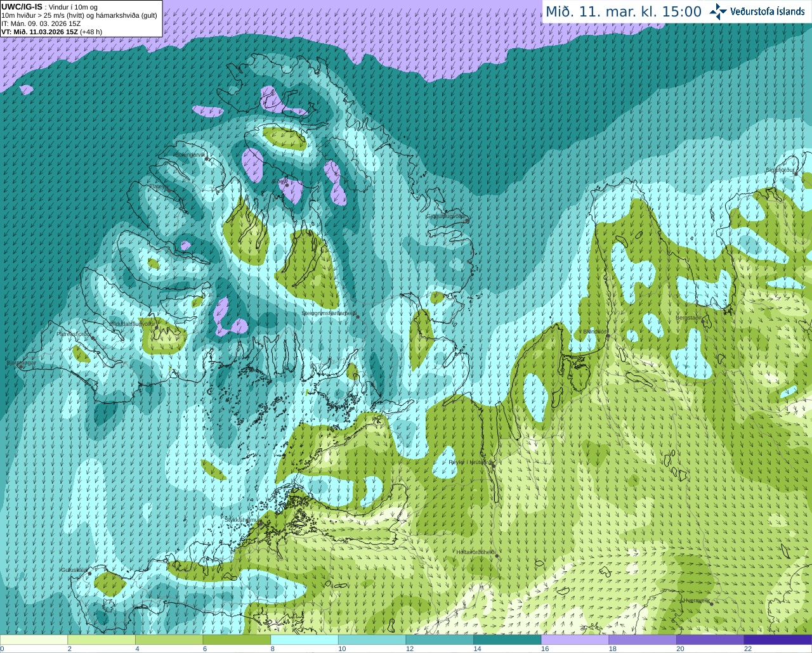Click the Bergstaðir station label
The image size is (812, 653).
(689, 317)
